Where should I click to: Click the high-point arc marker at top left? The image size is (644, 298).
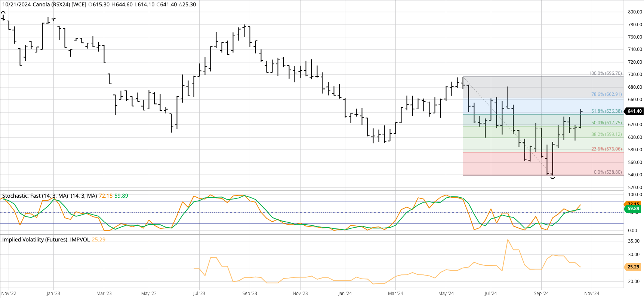tap(3, 13)
